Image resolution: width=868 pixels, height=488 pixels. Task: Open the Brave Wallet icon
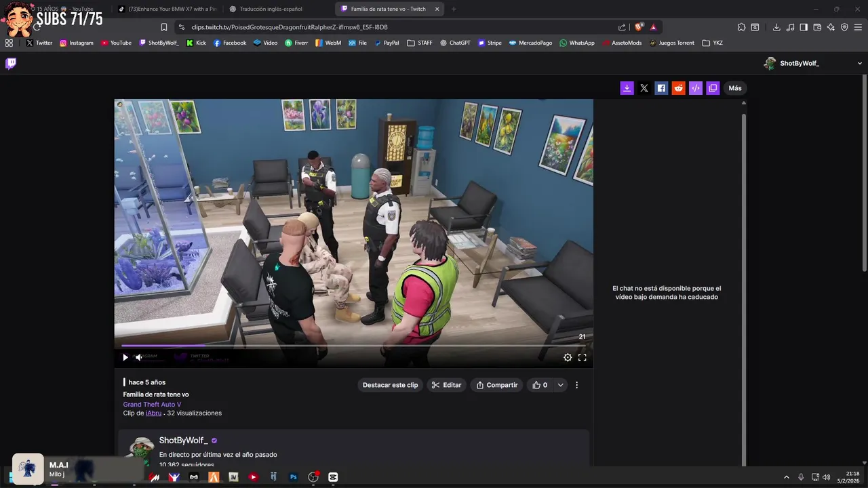(x=817, y=27)
